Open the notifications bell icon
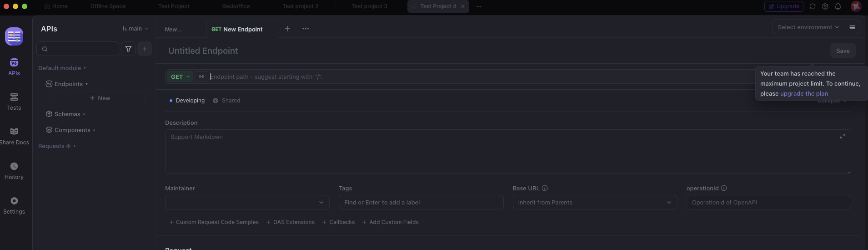Image resolution: width=868 pixels, height=250 pixels. coord(838,6)
